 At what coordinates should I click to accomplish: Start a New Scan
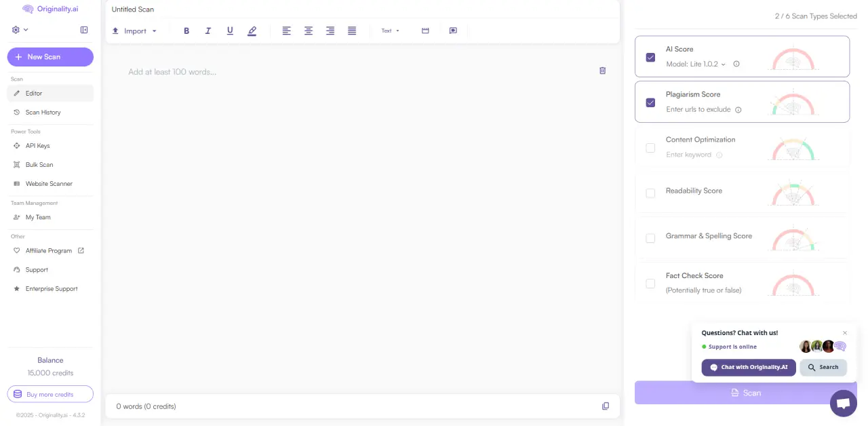(50, 57)
